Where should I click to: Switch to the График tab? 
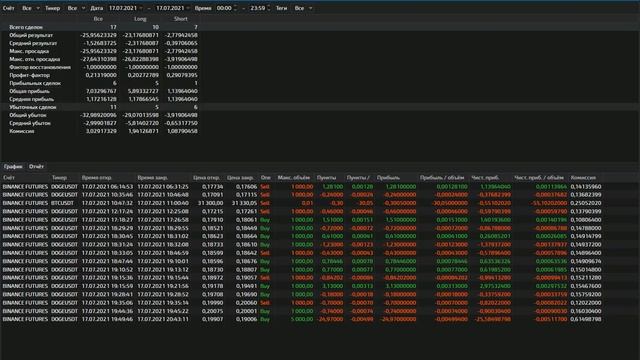pos(13,167)
